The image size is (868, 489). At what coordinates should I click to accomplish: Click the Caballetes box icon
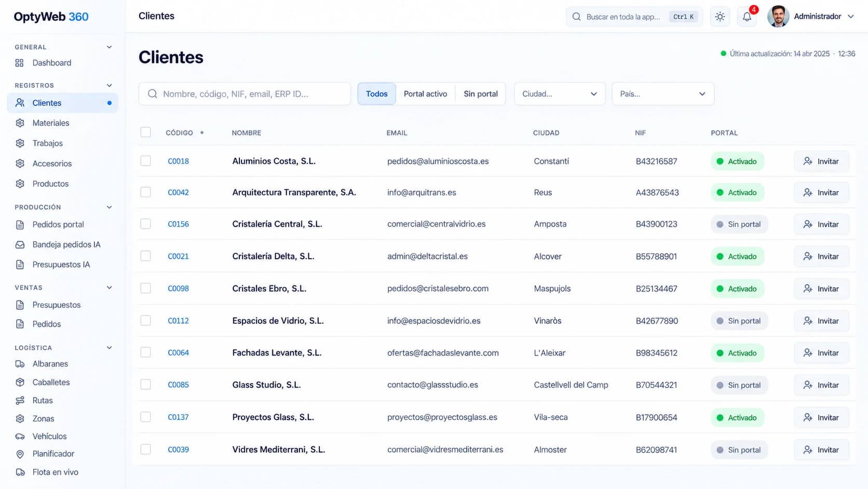pos(20,382)
